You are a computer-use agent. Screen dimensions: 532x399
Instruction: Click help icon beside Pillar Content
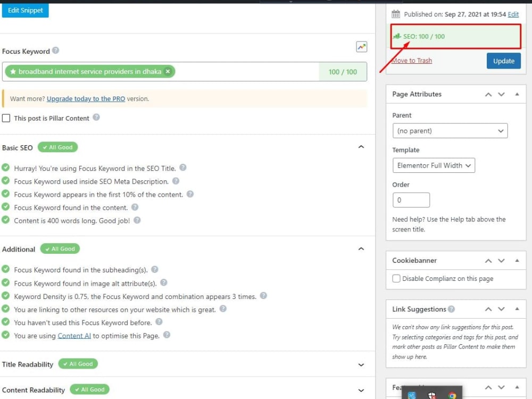point(96,118)
